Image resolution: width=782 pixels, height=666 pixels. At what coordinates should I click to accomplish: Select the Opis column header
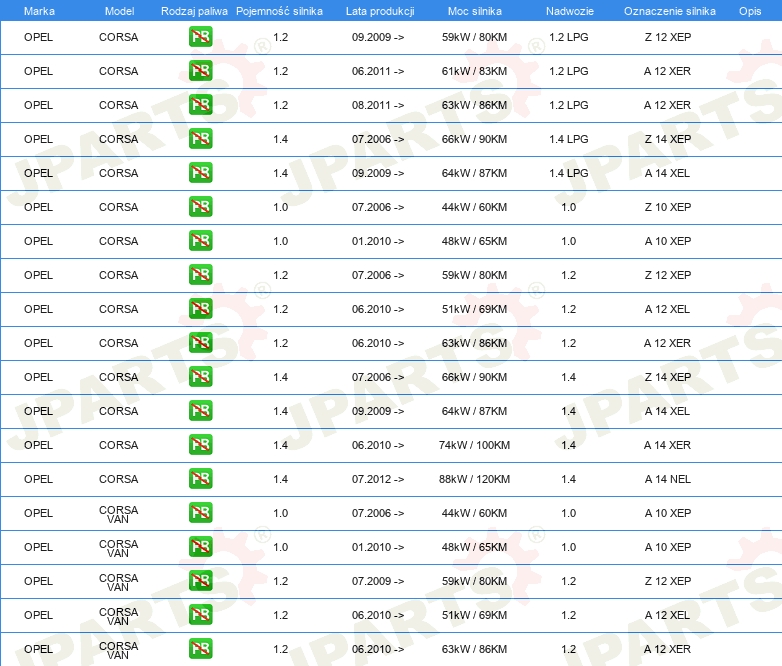(749, 10)
